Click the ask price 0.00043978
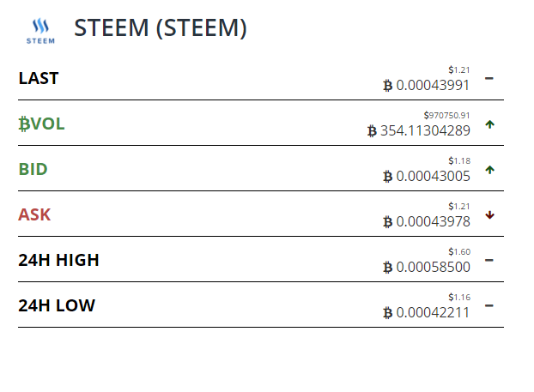Viewport: 534px width, 392px height. click(x=434, y=222)
